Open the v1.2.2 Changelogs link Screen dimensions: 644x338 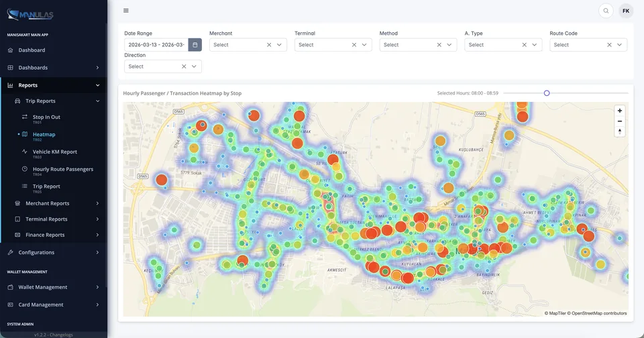[54, 335]
